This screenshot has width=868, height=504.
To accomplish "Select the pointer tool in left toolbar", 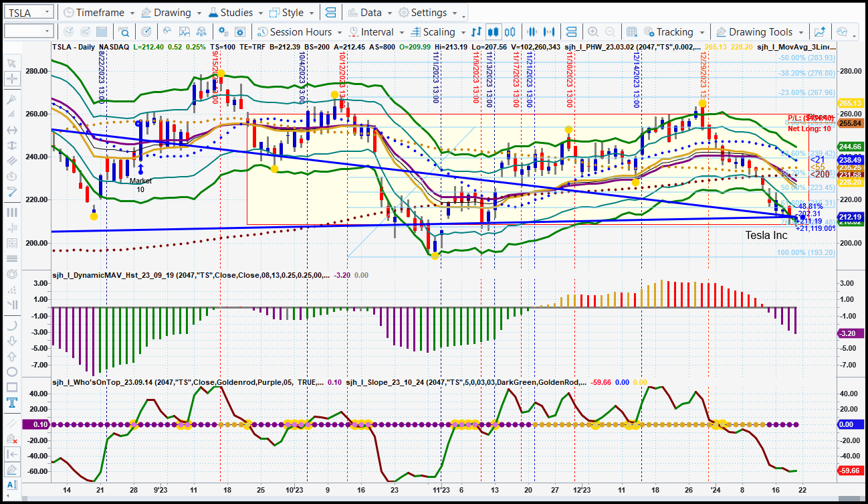I will click(x=11, y=63).
